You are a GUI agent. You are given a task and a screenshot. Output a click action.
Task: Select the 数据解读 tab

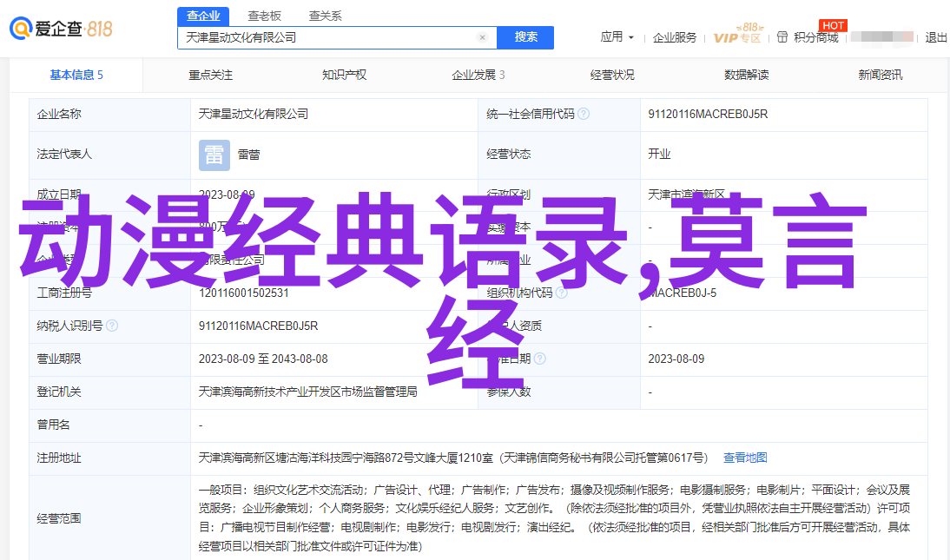[747, 75]
